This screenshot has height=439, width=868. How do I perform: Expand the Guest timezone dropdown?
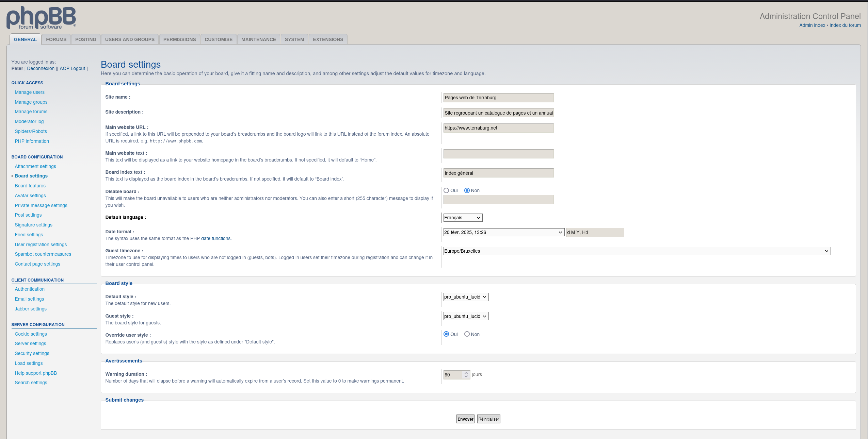pos(637,251)
